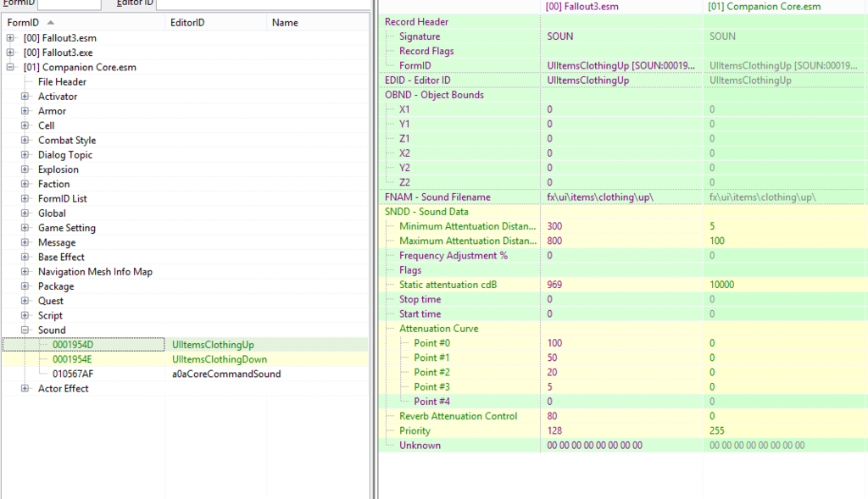
Task: Select the Record Header row
Action: click(x=623, y=21)
